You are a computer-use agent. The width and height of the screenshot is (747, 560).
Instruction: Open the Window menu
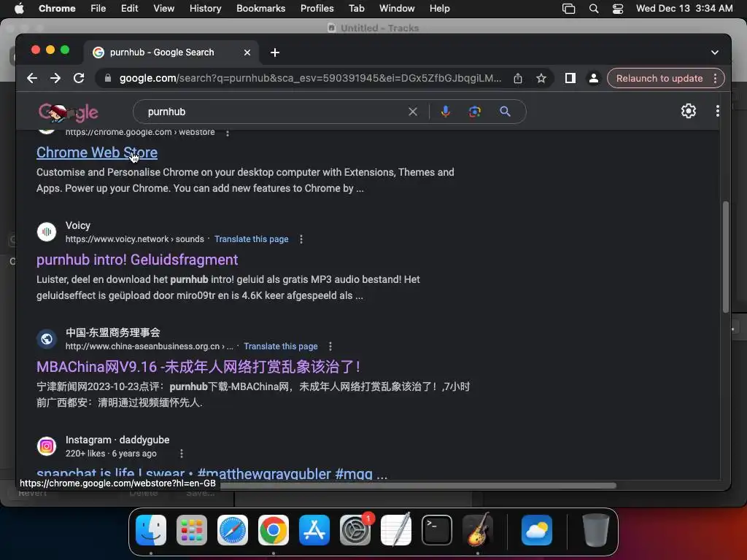click(x=397, y=9)
